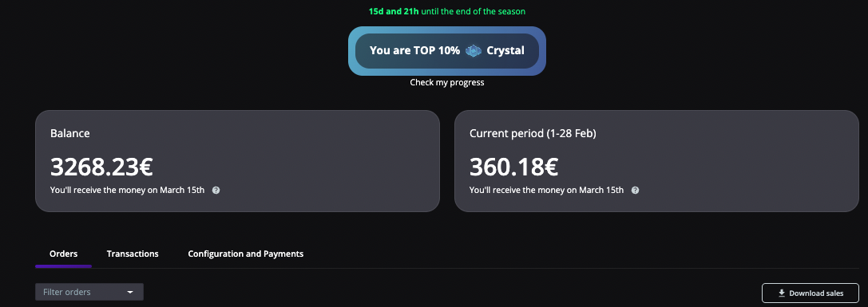
Task: Click the season countdown text
Action: click(x=446, y=11)
